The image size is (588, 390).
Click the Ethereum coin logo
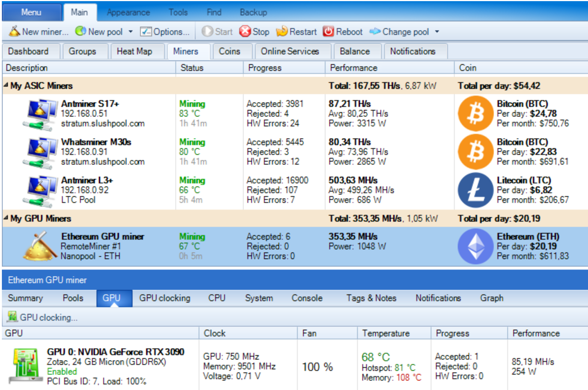(475, 246)
